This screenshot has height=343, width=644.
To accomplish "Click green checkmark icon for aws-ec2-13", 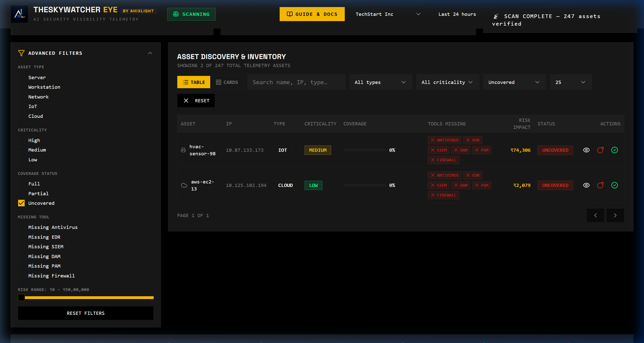I will tap(615, 185).
